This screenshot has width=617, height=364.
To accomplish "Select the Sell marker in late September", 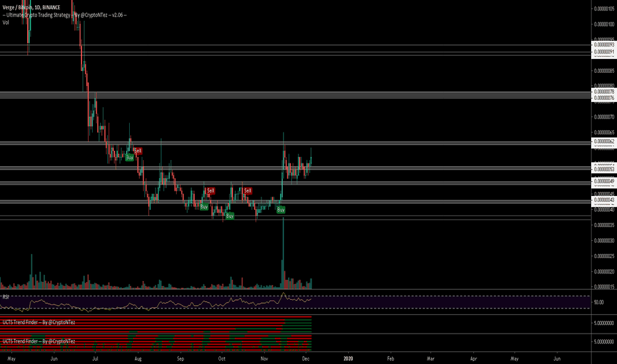I will pyautogui.click(x=211, y=191).
